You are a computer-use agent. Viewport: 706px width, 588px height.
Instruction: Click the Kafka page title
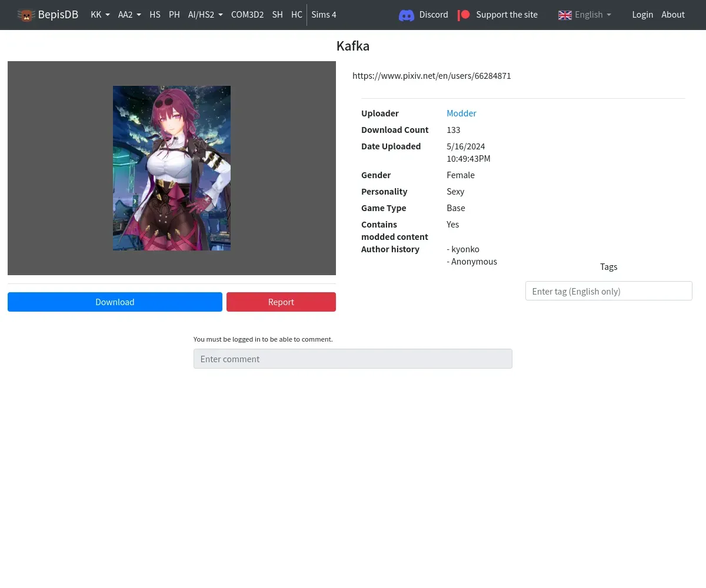tap(353, 46)
